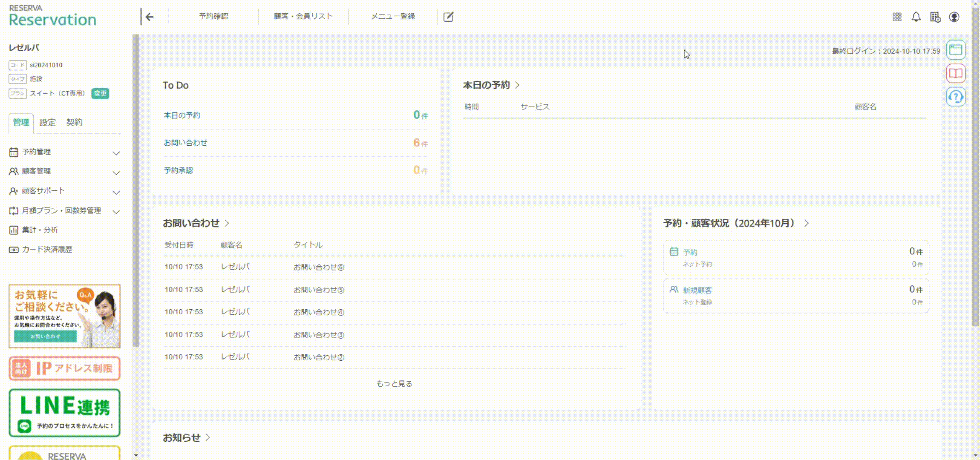Open お問い合わせ section arrow
The image size is (980, 460).
click(x=227, y=223)
